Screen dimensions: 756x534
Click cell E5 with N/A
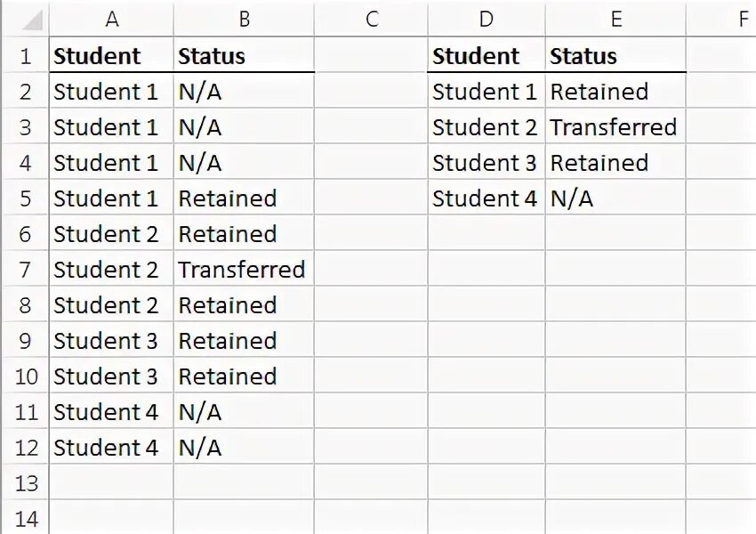(615, 198)
